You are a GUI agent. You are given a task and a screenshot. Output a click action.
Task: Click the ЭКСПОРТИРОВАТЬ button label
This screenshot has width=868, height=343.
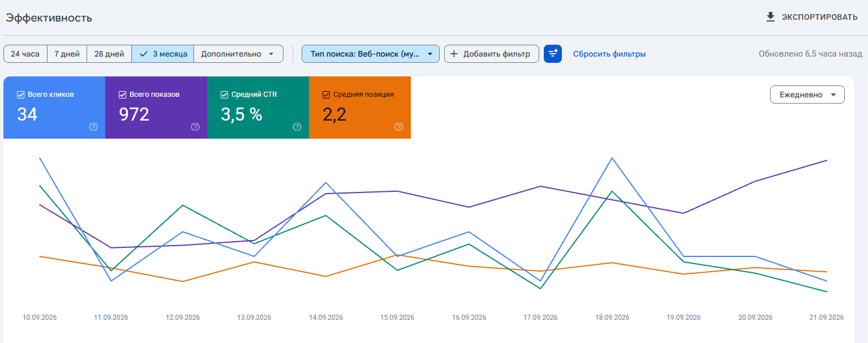(x=820, y=17)
